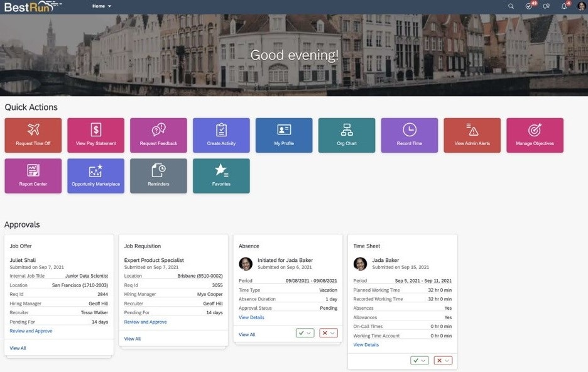The width and height of the screenshot is (588, 372).
Task: Click the Sep 5, 2021 - Sep 11, 2021 period
Action: click(x=423, y=280)
